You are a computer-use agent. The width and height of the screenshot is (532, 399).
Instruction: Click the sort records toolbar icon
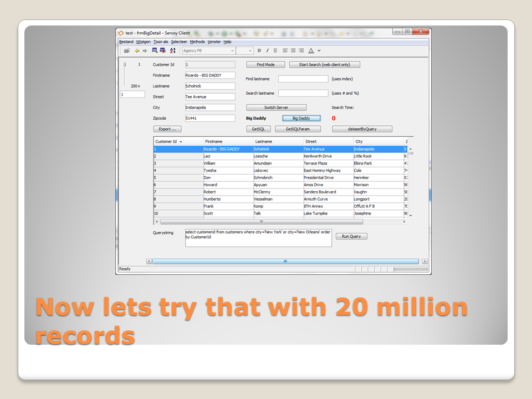click(x=172, y=50)
